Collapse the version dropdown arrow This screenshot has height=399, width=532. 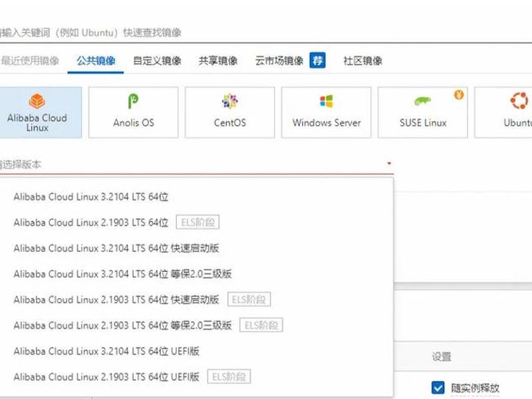click(x=389, y=164)
